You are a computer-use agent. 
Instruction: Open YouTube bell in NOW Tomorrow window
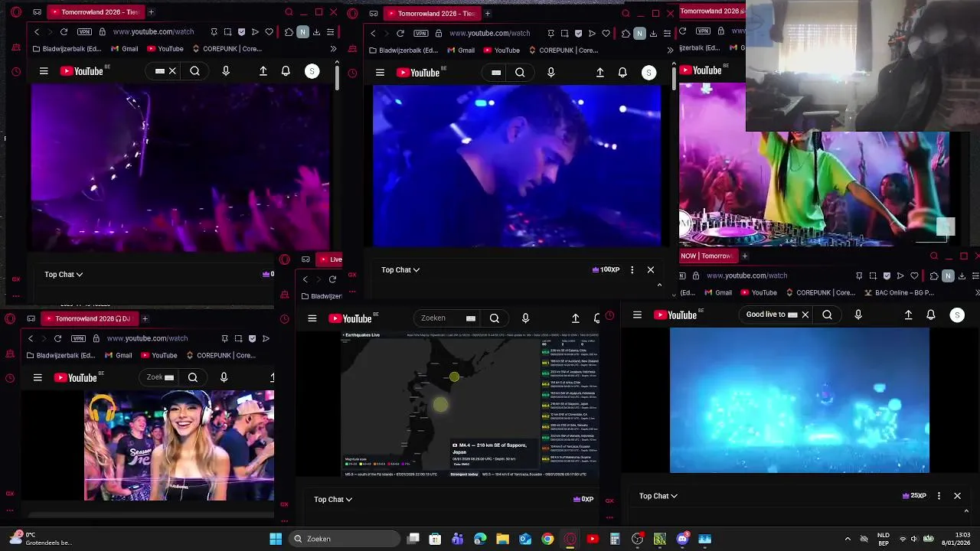point(931,315)
